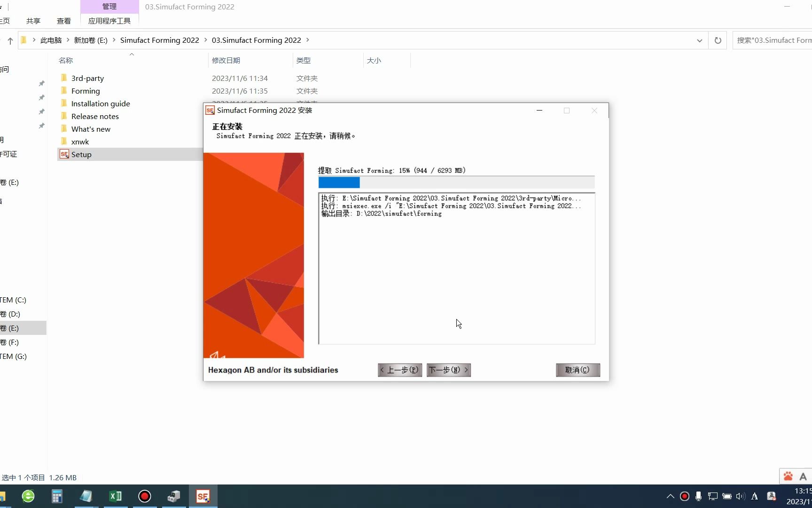Viewport: 812px width, 508px height.
Task: Click the input method A tray icon
Action: click(755, 496)
